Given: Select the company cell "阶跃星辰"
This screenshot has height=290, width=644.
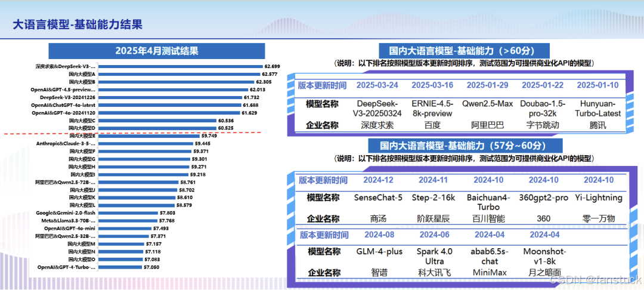Looking at the screenshot, I should [434, 218].
